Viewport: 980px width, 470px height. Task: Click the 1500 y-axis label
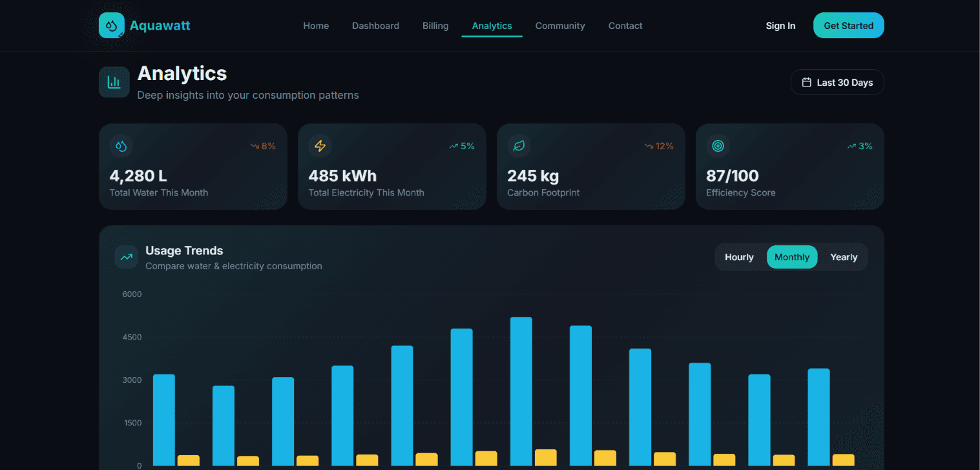click(x=132, y=423)
